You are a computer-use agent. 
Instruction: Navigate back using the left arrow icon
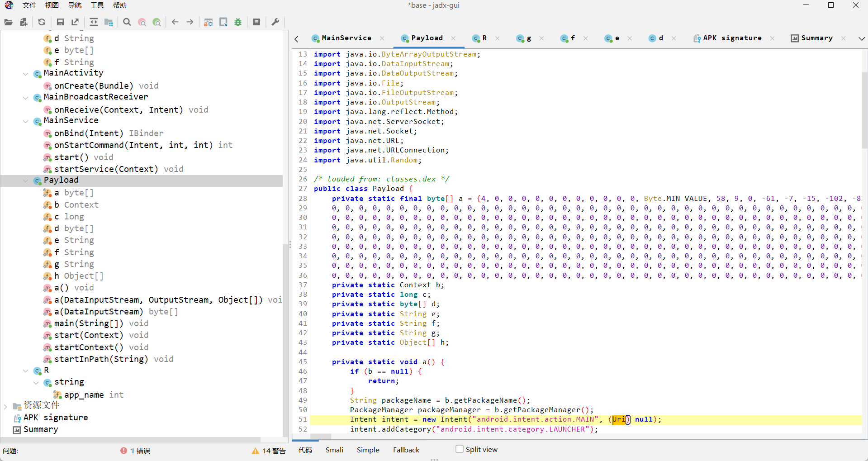tap(175, 22)
